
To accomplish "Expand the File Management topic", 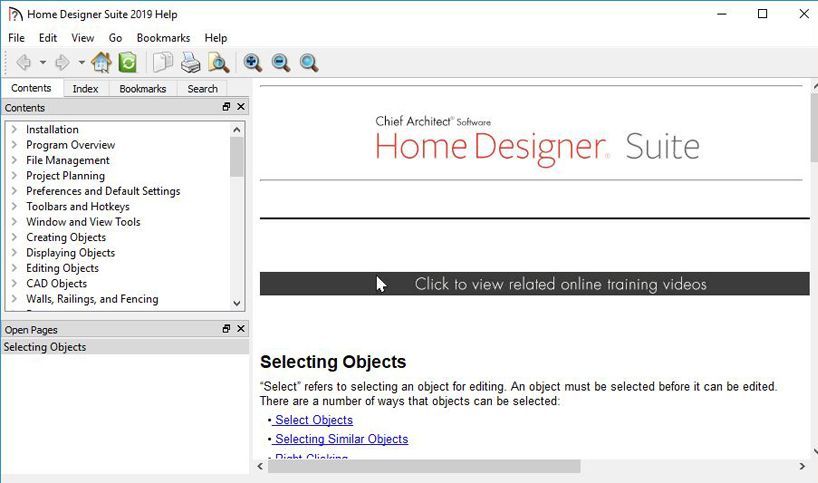I will click(14, 160).
